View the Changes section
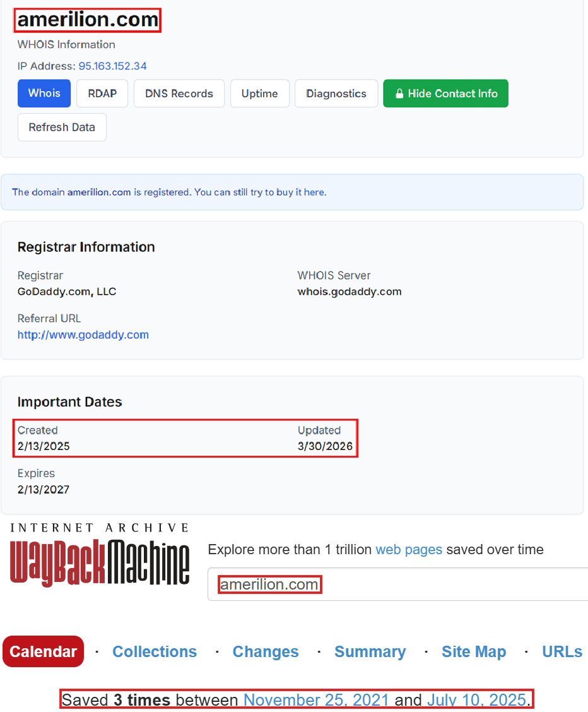The height and width of the screenshot is (712, 588). pos(266,651)
